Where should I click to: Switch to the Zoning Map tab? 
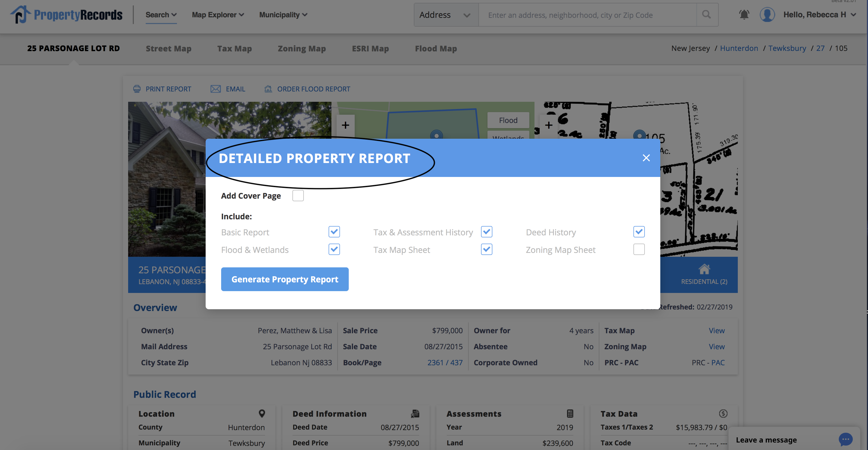pos(301,49)
